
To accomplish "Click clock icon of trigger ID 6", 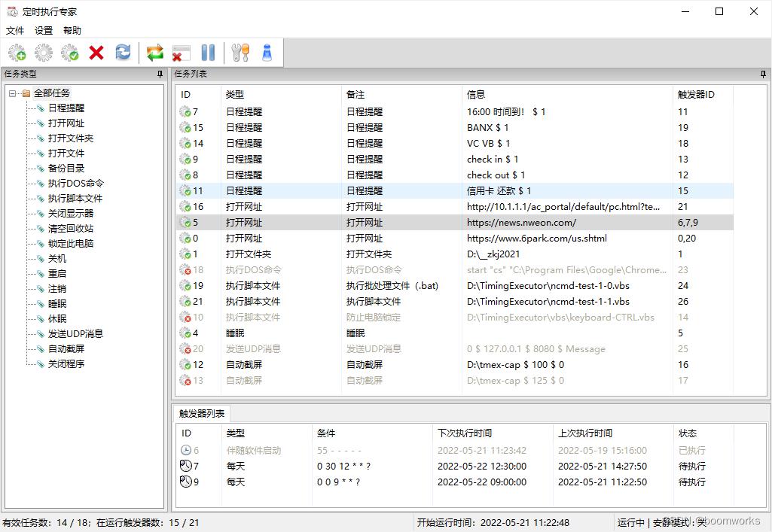I will (185, 450).
